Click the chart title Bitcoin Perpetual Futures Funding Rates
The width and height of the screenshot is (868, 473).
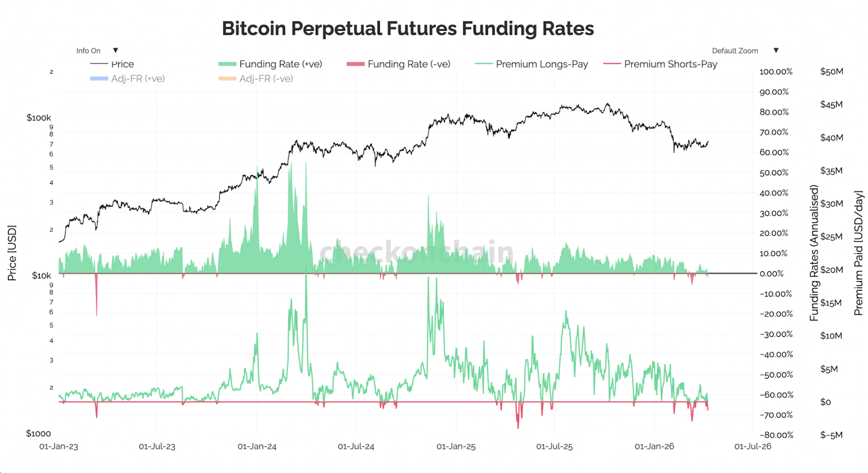pyautogui.click(x=408, y=28)
